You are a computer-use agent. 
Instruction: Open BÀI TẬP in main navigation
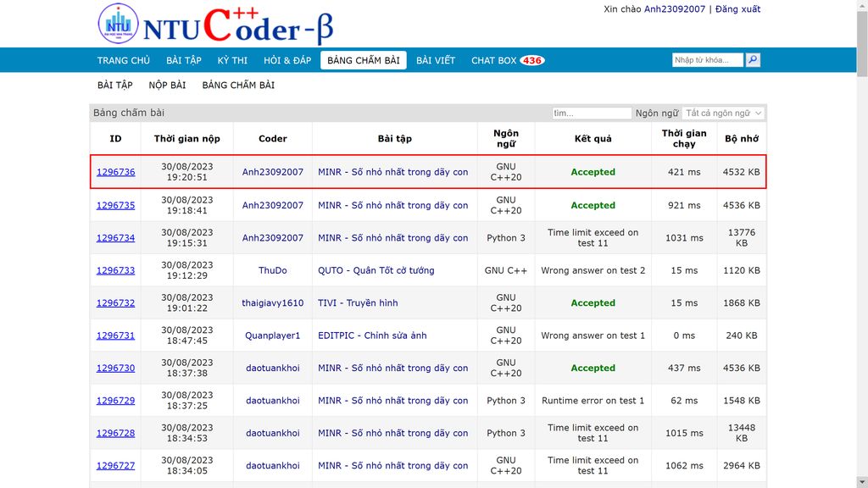[184, 60]
